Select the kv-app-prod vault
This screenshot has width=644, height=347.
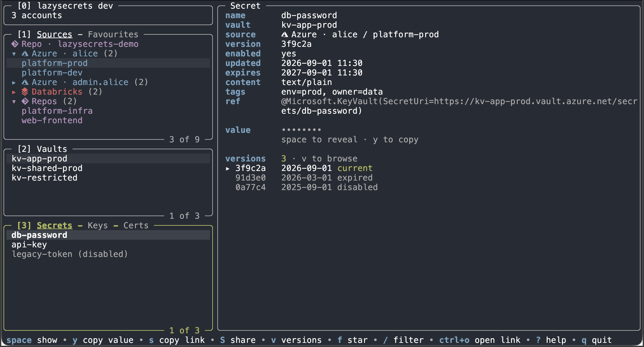point(108,159)
